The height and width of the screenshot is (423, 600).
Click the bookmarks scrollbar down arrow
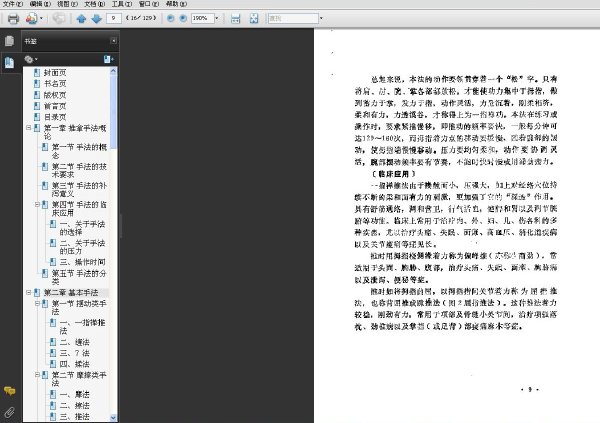click(x=113, y=418)
